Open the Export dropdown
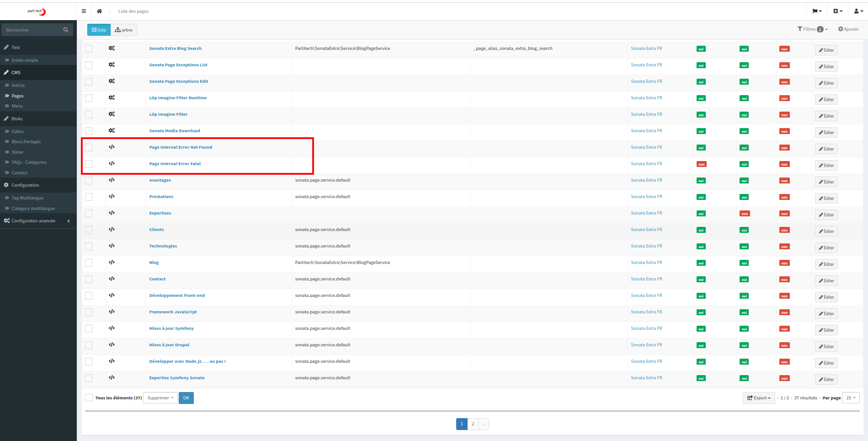The width and height of the screenshot is (868, 441). (x=758, y=398)
